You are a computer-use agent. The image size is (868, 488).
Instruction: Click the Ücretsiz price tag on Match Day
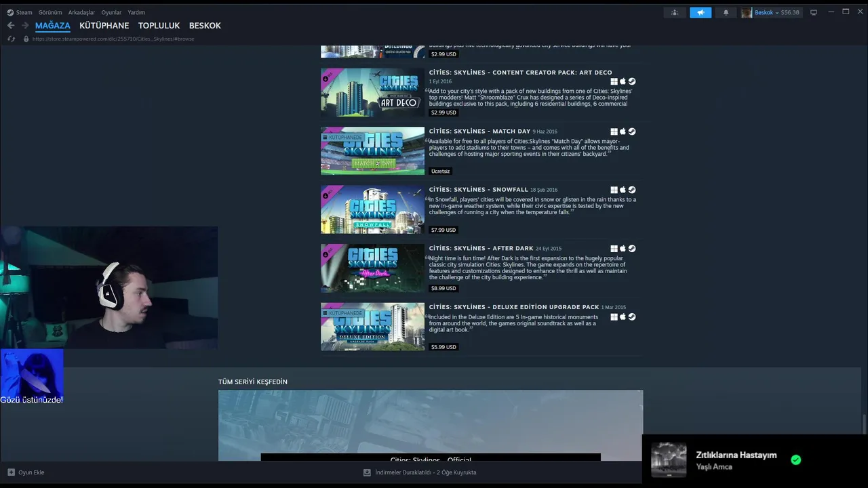click(440, 171)
